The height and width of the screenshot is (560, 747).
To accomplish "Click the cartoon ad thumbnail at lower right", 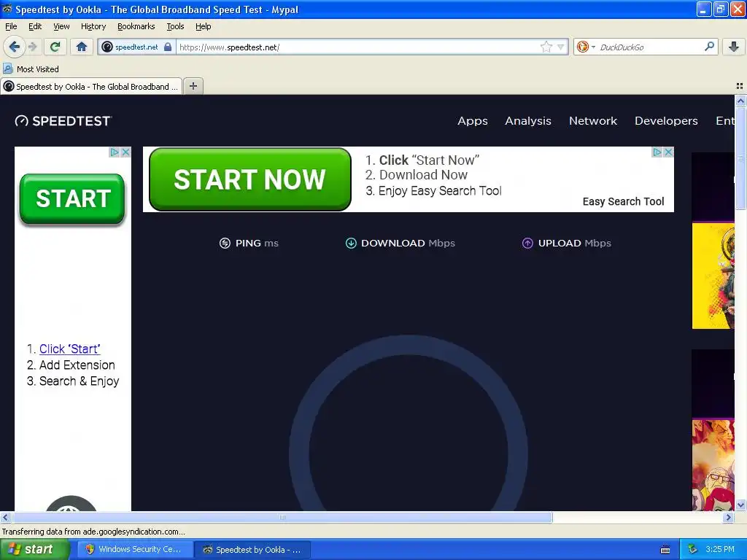I will pos(713,464).
